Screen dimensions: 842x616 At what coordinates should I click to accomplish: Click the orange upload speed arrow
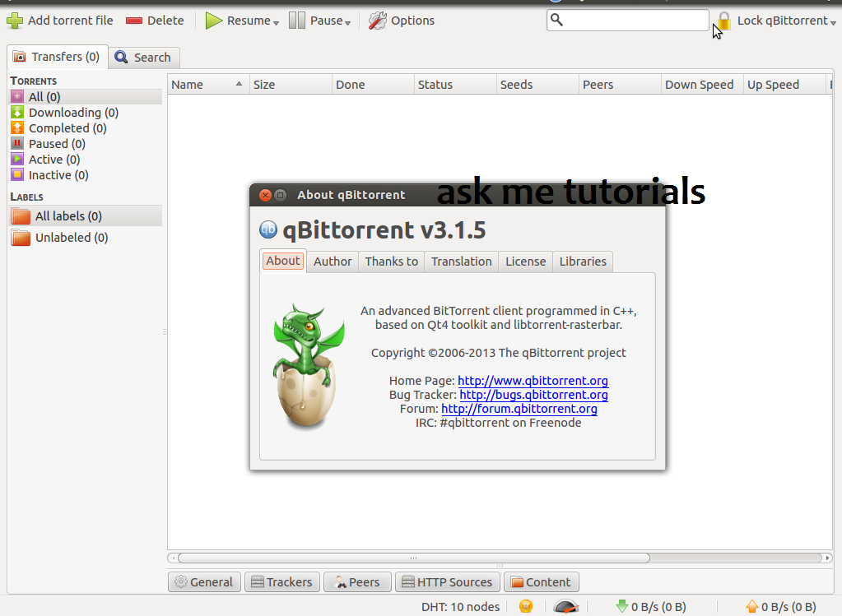(751, 606)
